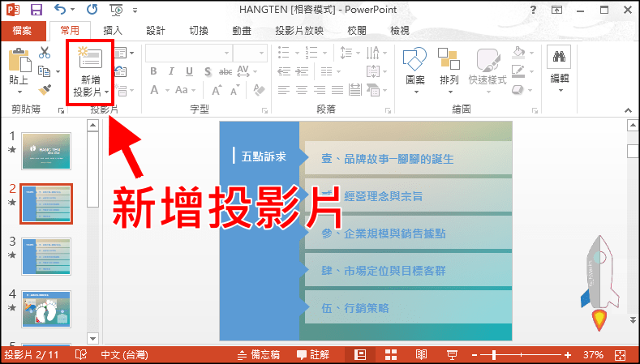Justify paragraph text
Viewport: 640px width, 364px height.
337,90
